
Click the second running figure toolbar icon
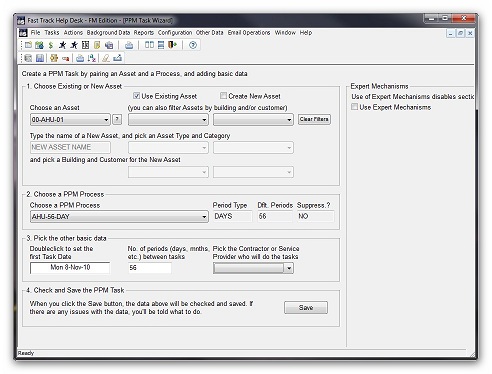coord(74,45)
